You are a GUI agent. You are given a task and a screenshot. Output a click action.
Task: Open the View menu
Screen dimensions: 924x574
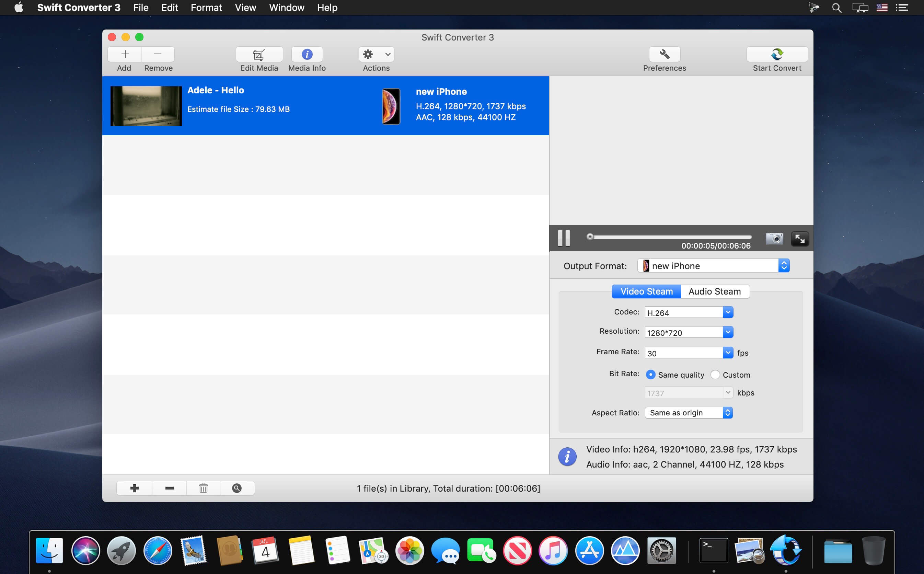pos(245,8)
